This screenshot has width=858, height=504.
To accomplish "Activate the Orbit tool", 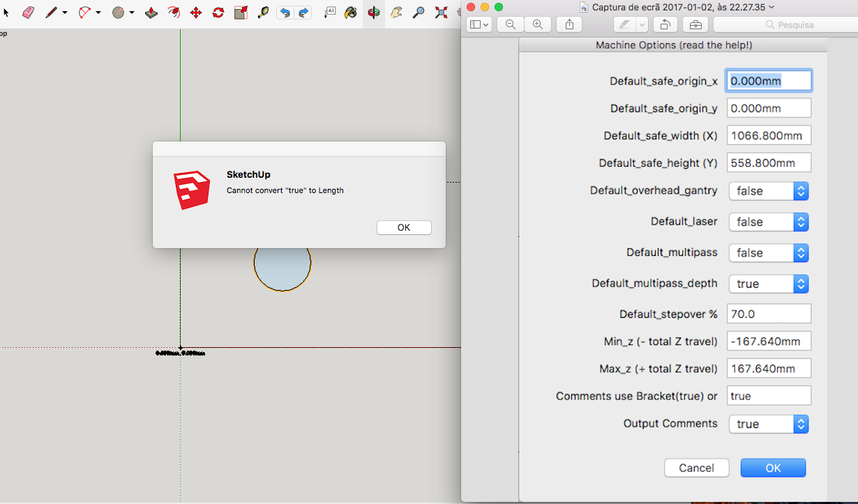I will (374, 13).
